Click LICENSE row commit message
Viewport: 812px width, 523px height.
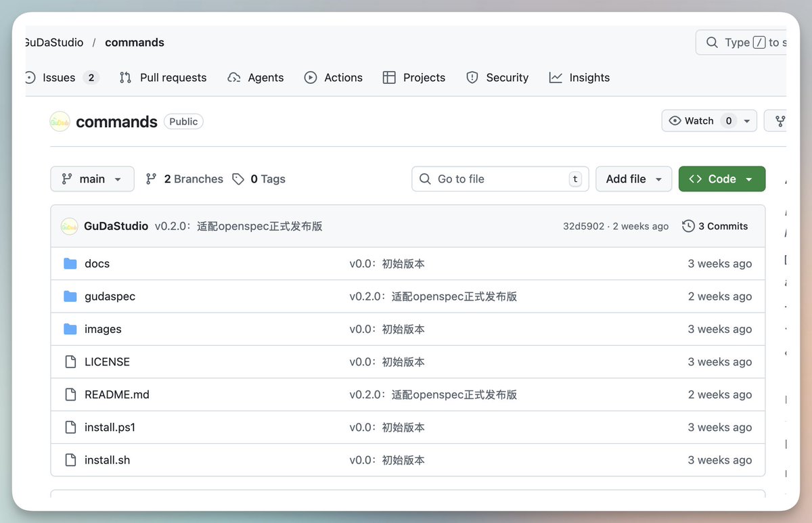[387, 362]
